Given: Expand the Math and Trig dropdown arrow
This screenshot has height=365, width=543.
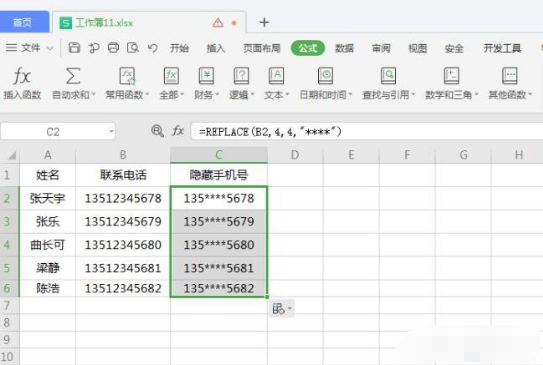Looking at the screenshot, I should (x=476, y=95).
